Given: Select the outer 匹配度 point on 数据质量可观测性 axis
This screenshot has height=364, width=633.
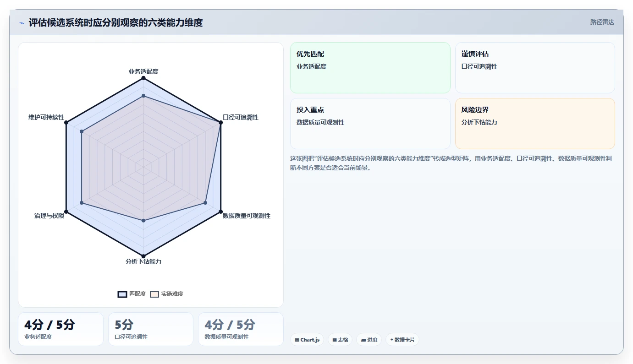Looking at the screenshot, I should coord(220,212).
